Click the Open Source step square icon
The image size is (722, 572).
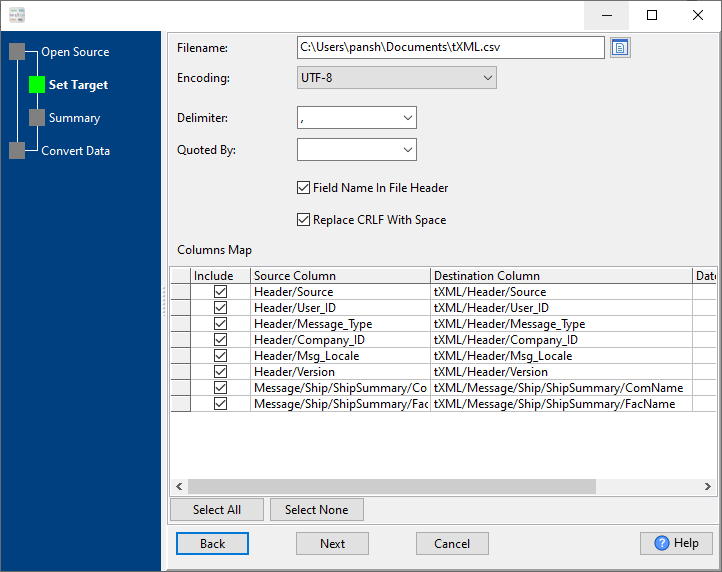pos(17,52)
